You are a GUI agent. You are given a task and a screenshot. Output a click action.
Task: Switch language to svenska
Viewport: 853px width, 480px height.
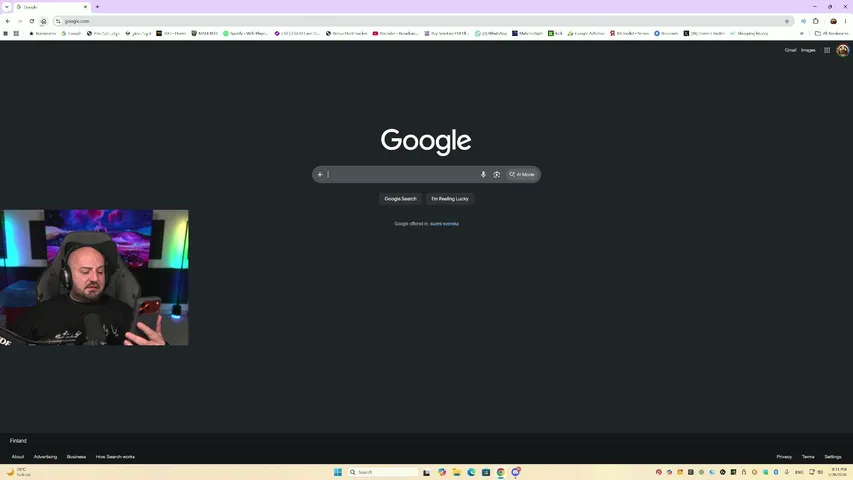coord(451,224)
